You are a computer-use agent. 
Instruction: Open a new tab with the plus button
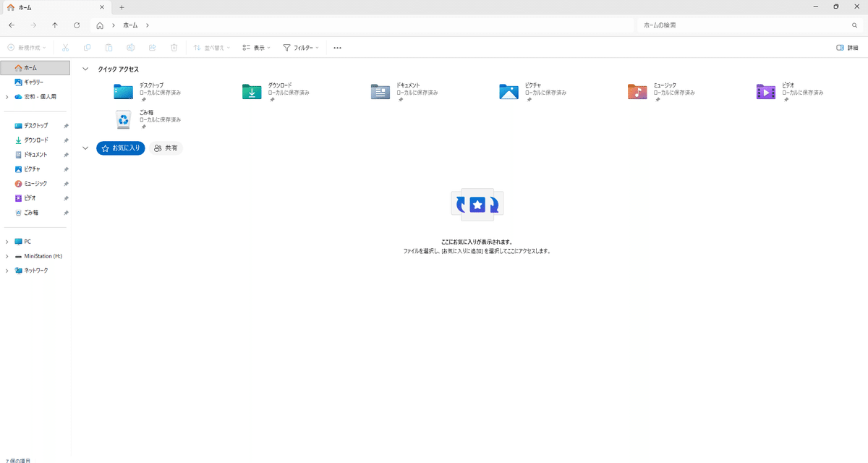[122, 7]
